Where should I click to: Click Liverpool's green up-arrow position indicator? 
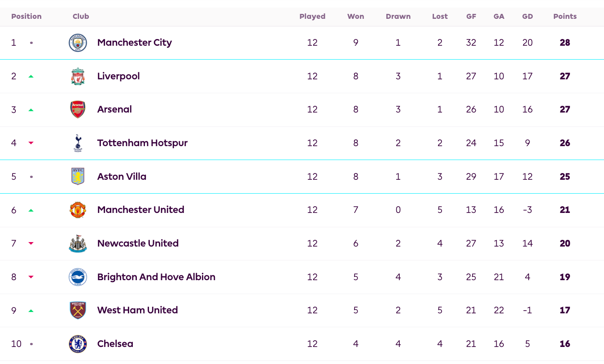[x=31, y=77]
